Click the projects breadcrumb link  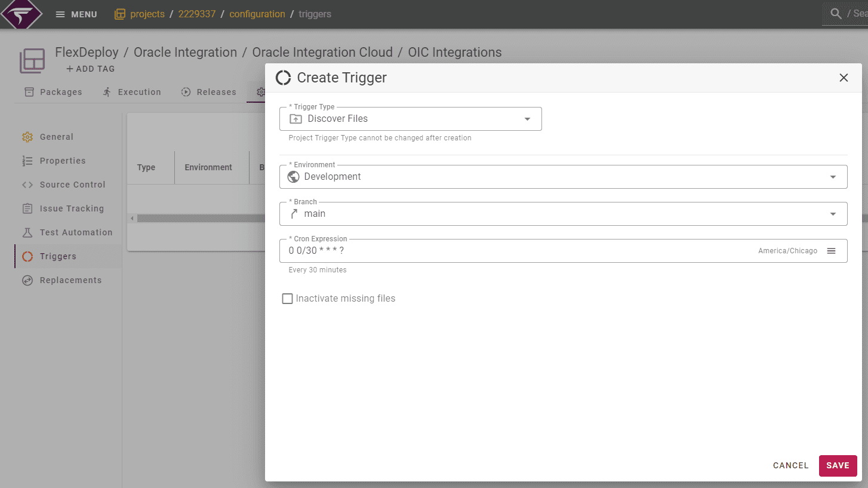tap(147, 14)
